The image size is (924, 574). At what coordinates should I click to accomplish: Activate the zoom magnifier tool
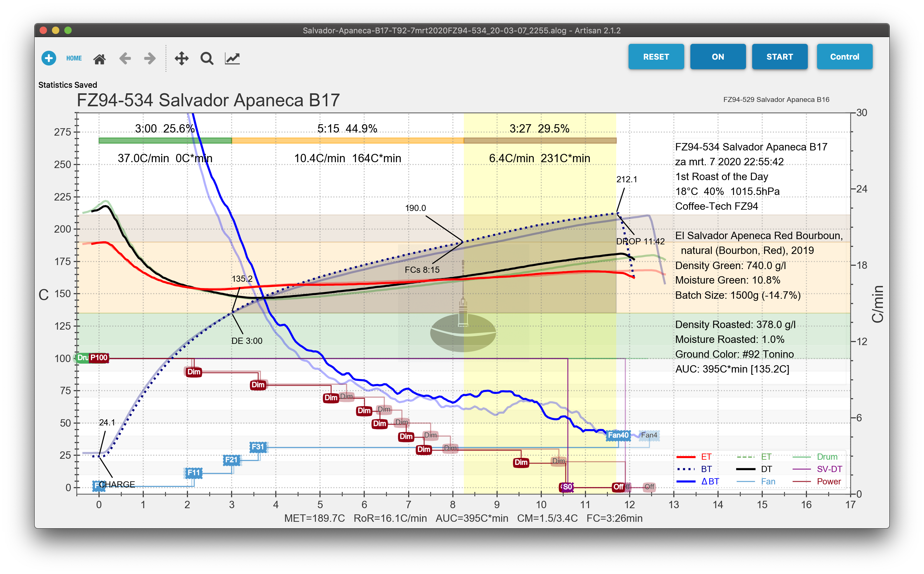click(x=207, y=58)
